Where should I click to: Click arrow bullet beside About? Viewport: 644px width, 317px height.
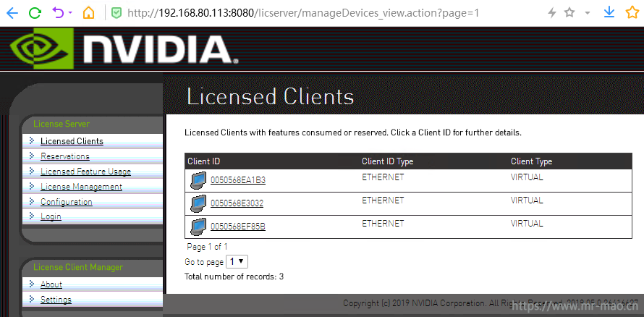pyautogui.click(x=32, y=284)
